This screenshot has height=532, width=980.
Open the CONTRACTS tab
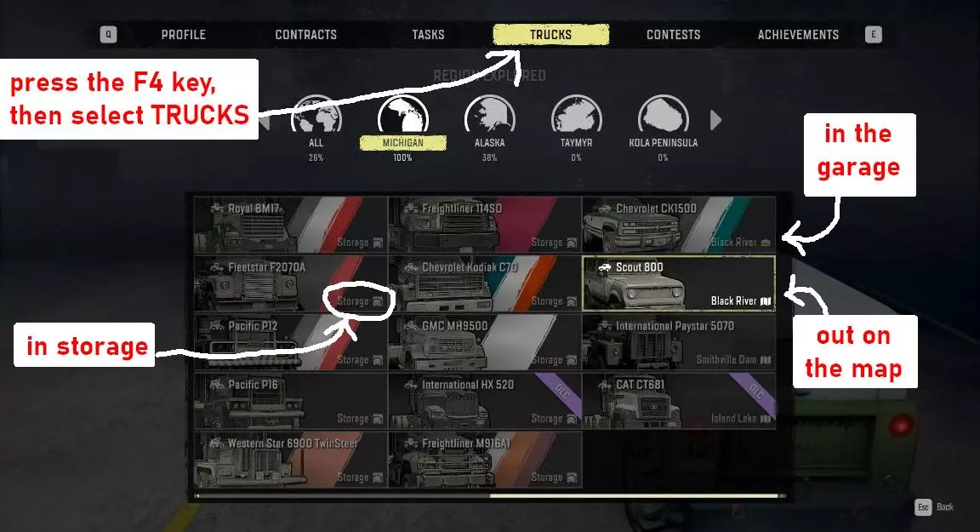click(x=305, y=34)
